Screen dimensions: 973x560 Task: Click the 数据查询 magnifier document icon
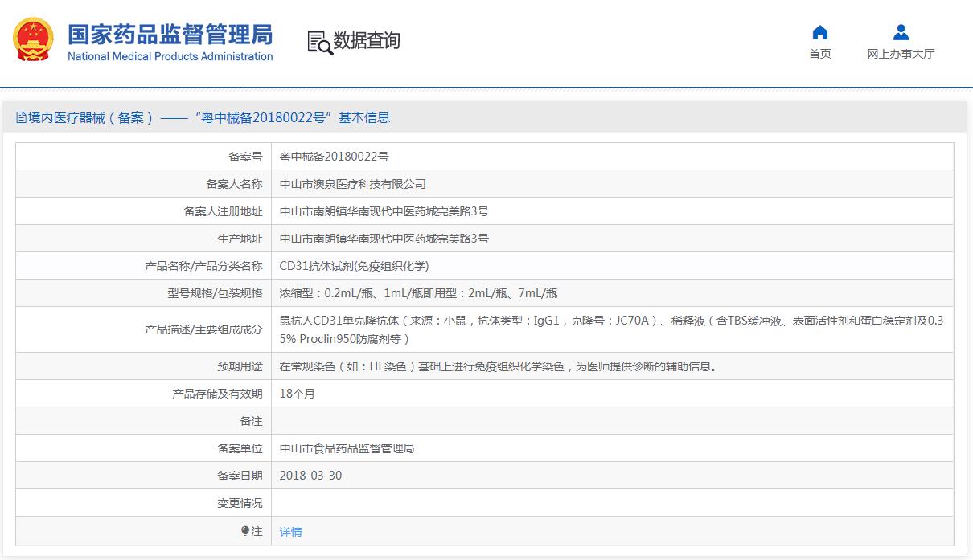click(x=320, y=42)
